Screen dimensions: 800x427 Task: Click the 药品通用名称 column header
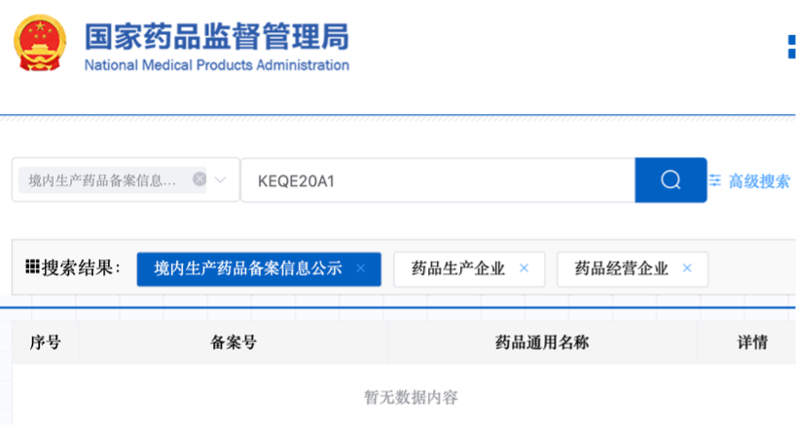(542, 342)
